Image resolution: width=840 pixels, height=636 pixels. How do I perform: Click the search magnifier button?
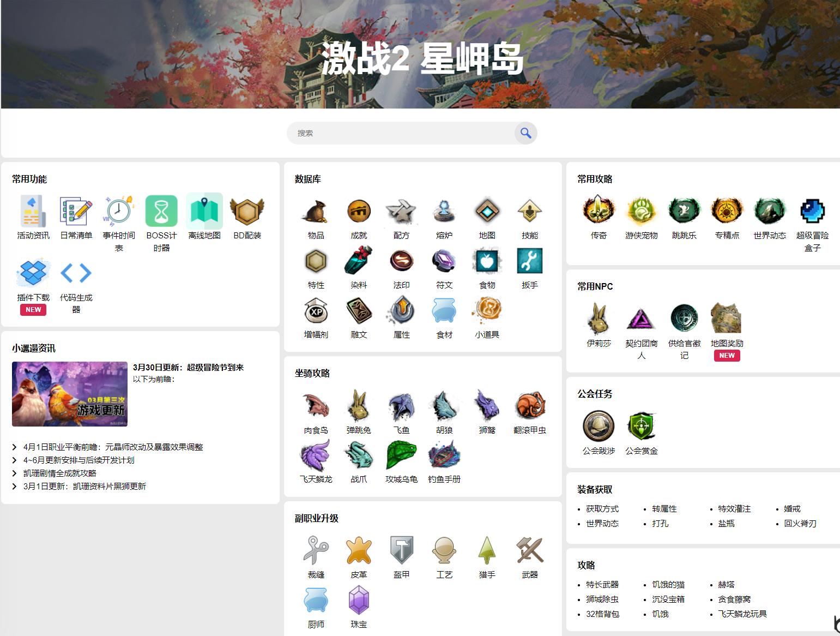tap(525, 133)
